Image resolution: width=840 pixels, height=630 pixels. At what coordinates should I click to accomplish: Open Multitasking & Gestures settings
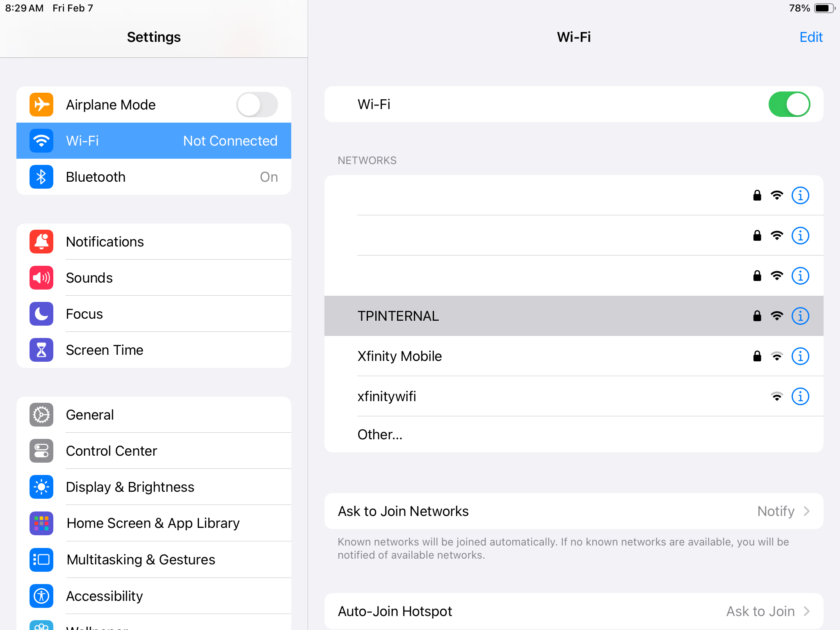pyautogui.click(x=141, y=559)
